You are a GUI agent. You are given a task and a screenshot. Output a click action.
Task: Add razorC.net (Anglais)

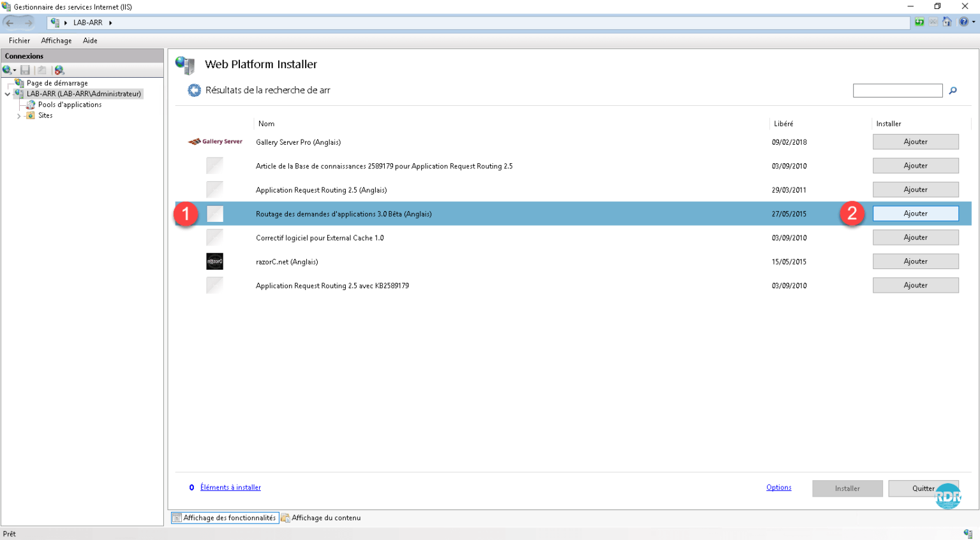[x=916, y=261]
